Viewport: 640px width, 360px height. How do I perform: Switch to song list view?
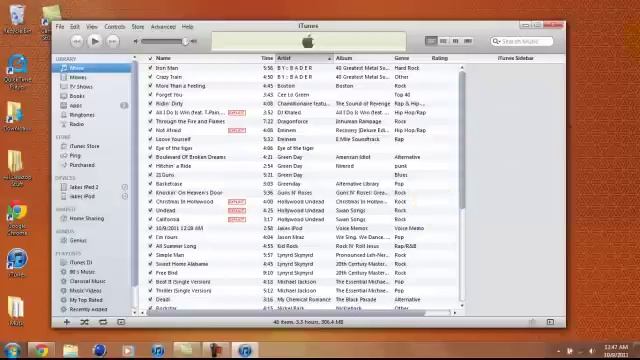[x=431, y=41]
